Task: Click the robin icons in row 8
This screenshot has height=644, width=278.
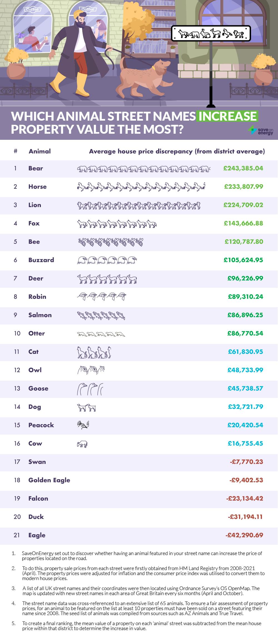Action: coord(101,297)
